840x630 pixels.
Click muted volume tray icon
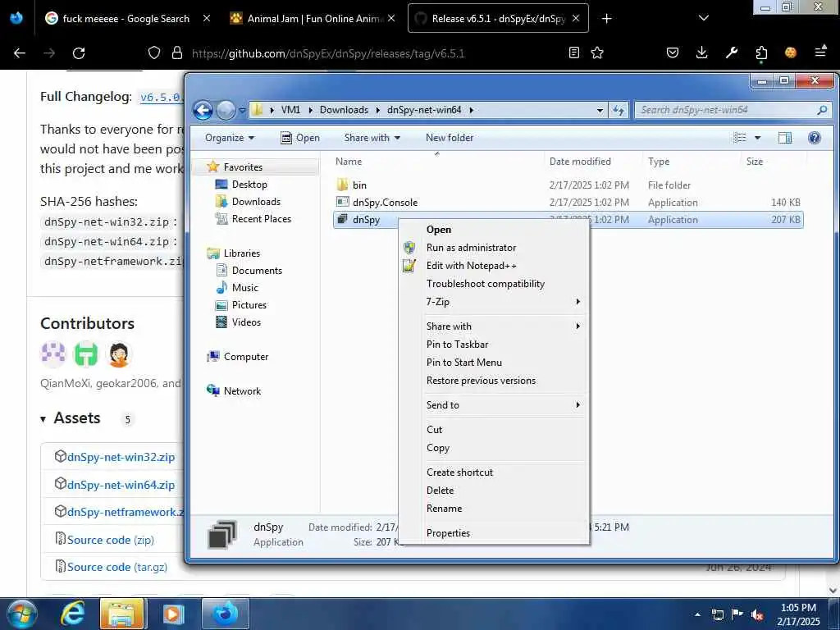(757, 614)
